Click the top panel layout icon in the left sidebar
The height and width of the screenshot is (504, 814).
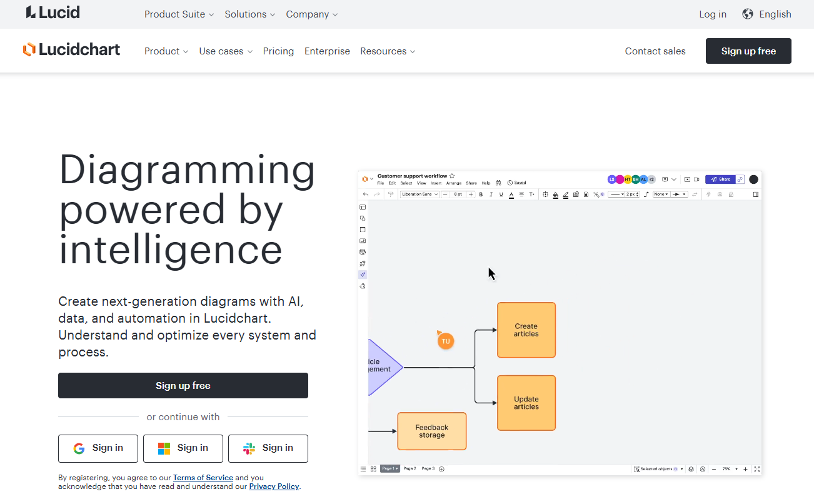pos(363,207)
